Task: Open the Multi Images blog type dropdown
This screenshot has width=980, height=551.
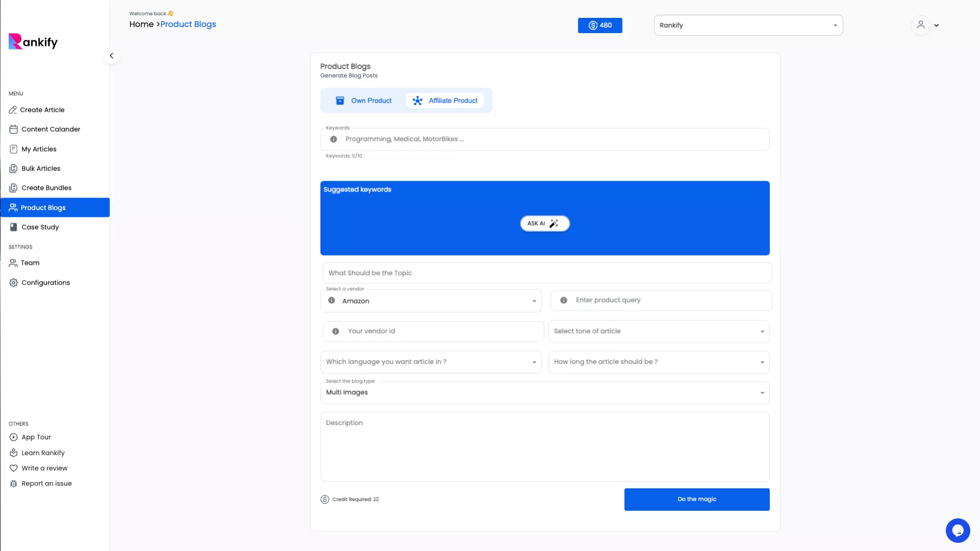Action: click(x=545, y=392)
